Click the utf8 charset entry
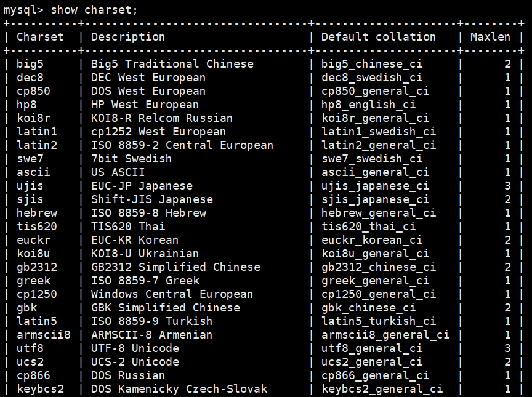Screen dimensions: 532x397 [x=30, y=348]
